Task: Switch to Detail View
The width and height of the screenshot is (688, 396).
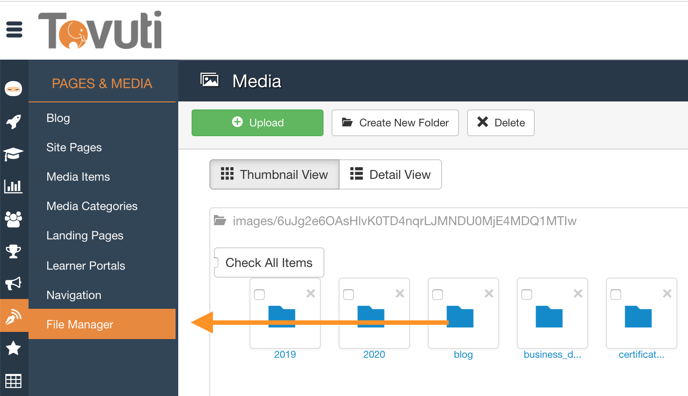Action: (x=390, y=175)
